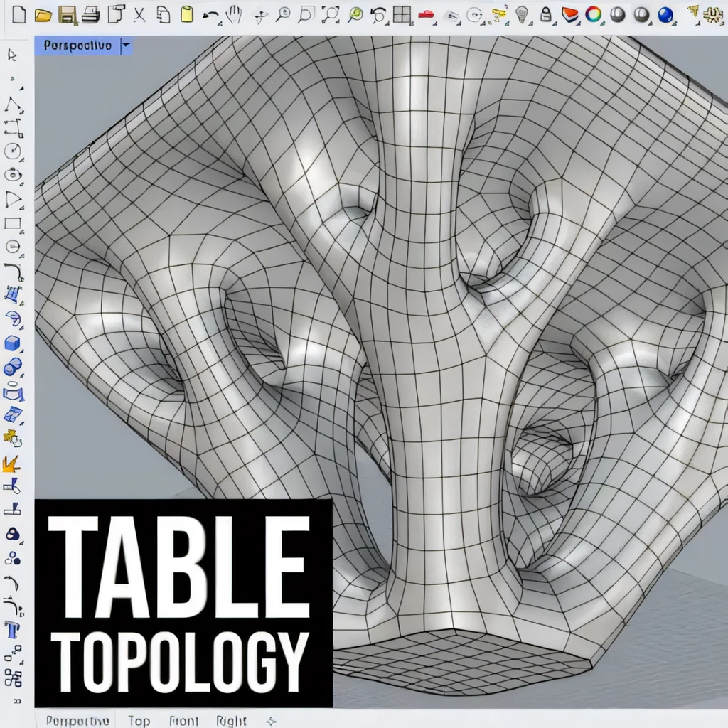Select the Zoom Extents magnifier with corner arrows

click(331, 15)
